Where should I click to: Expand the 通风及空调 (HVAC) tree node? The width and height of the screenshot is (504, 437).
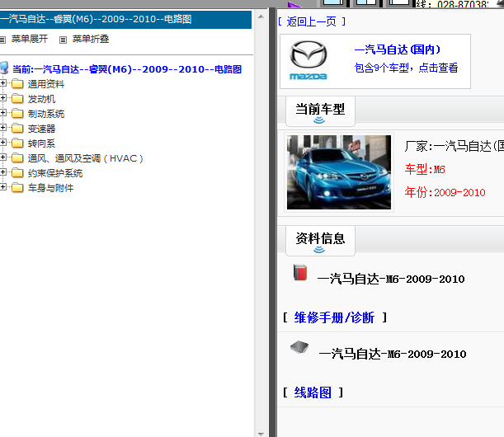point(2,157)
